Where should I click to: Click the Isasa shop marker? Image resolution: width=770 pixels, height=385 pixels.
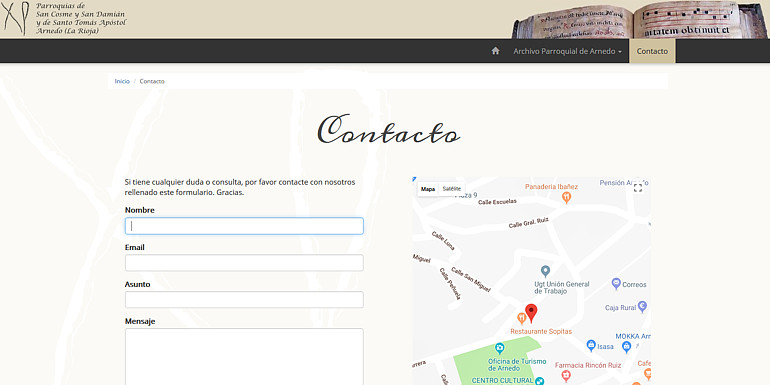pos(591,346)
